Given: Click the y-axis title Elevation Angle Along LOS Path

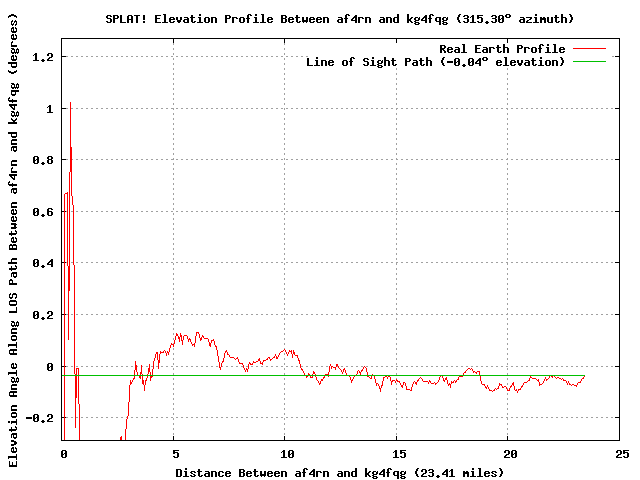Looking at the screenshot, I should (13, 240).
